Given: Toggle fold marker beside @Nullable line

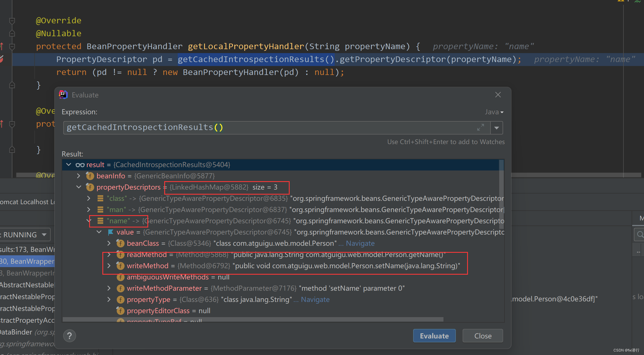Looking at the screenshot, I should pos(12,33).
